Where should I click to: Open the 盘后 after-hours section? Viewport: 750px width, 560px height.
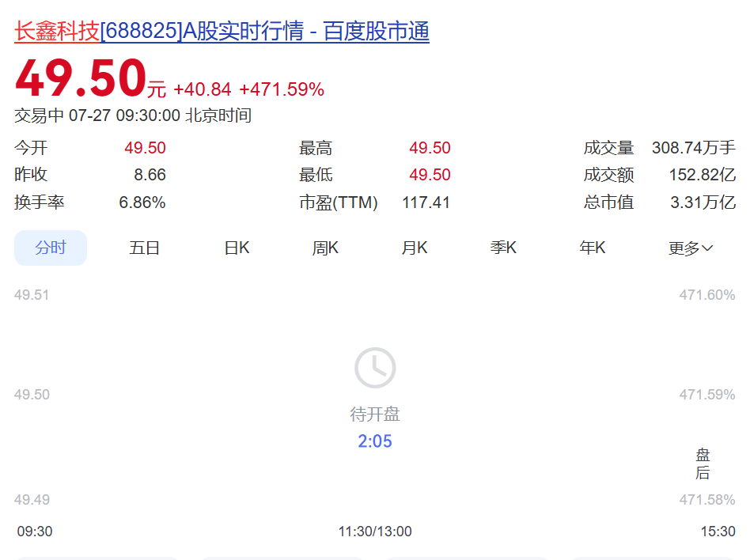tap(703, 464)
